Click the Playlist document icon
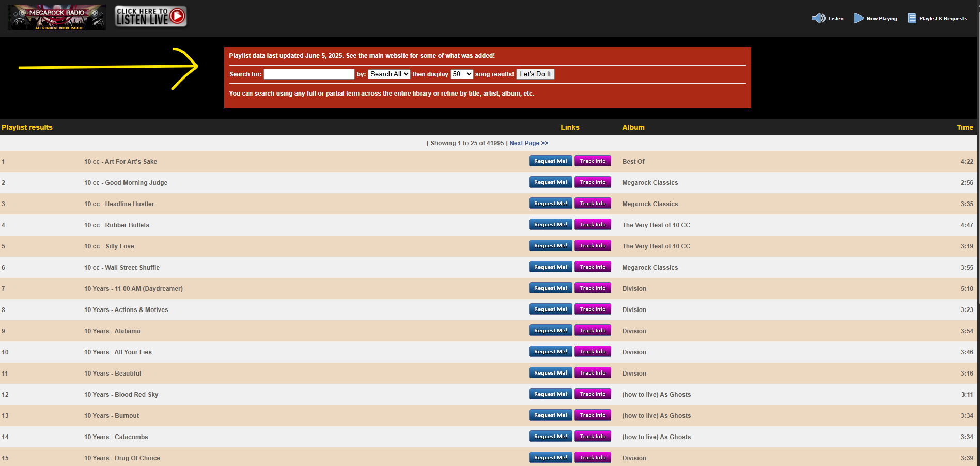980x466 pixels. (912, 18)
